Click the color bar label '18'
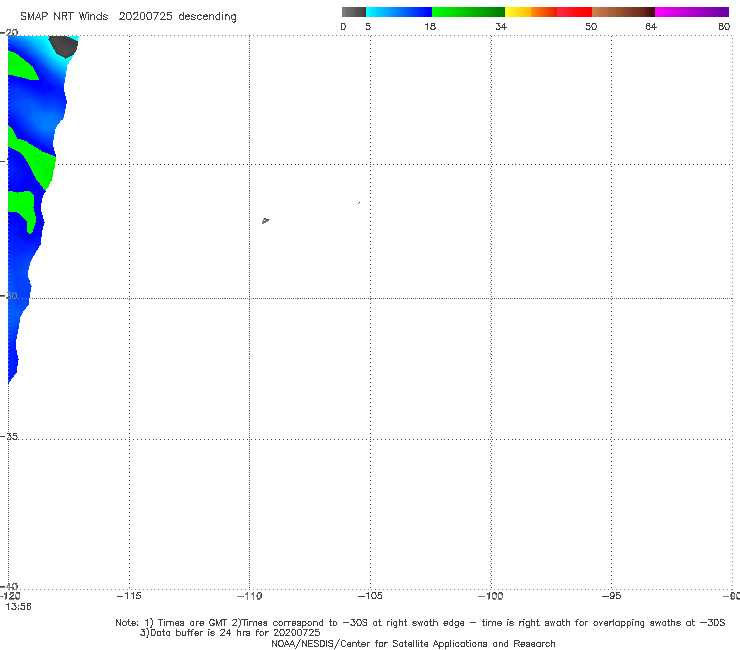Viewport: 740px width, 650px height. [x=430, y=26]
